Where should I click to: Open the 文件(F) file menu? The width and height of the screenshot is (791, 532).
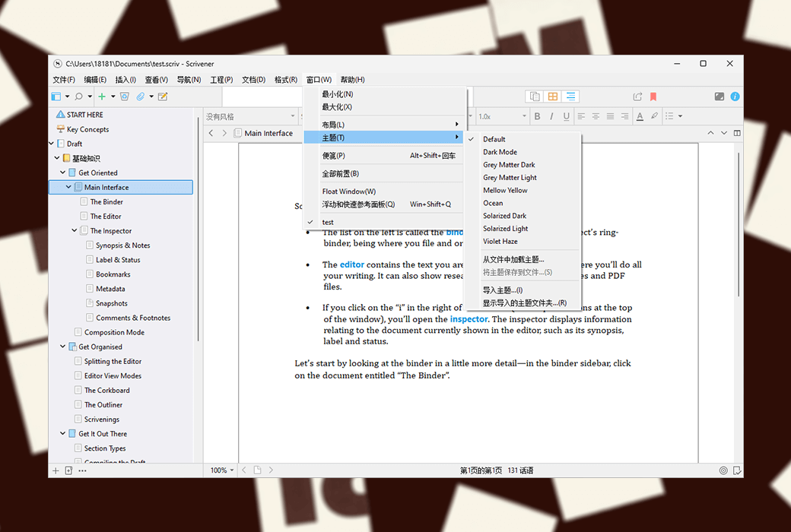[x=64, y=80]
